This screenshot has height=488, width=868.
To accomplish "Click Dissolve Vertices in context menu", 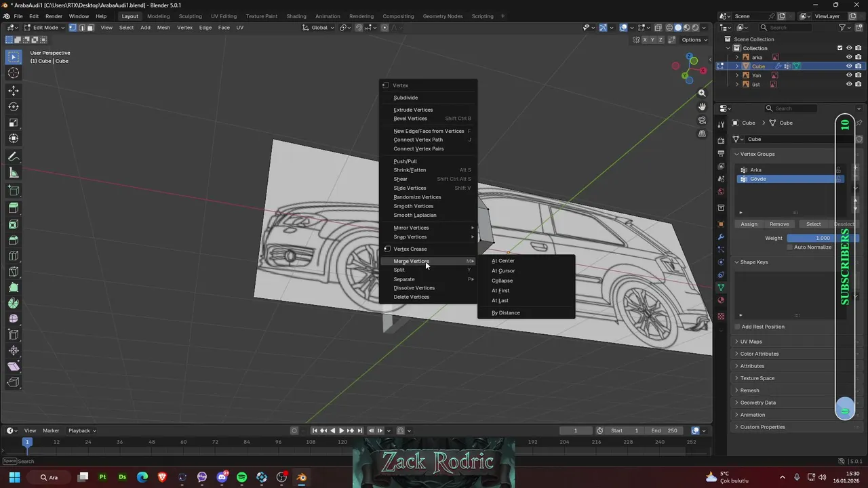I will [x=428, y=288].
